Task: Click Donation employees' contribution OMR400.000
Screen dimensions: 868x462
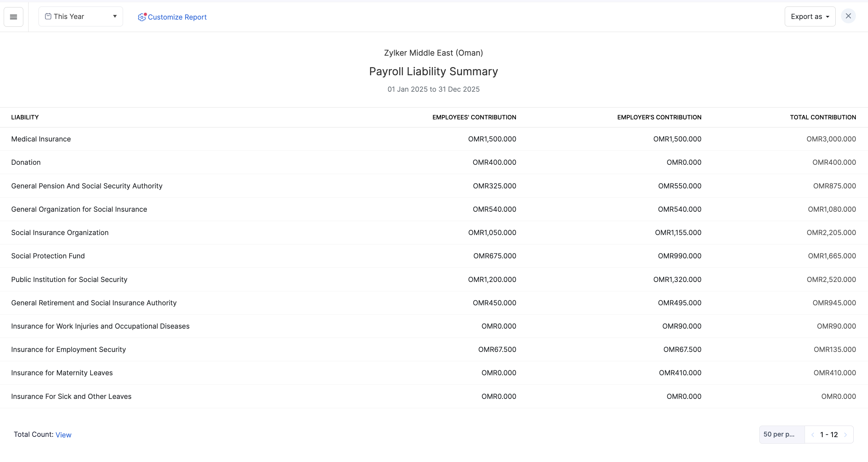Action: pos(494,162)
